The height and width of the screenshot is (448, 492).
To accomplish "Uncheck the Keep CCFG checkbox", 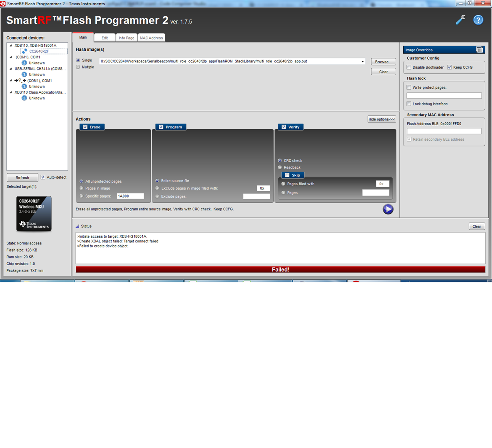I will point(450,67).
